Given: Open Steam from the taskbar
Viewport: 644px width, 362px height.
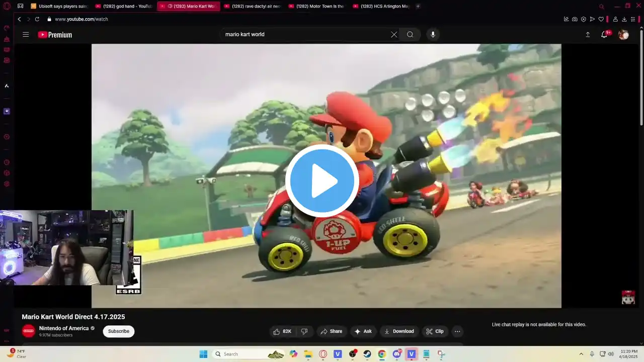Looking at the screenshot, I should (x=367, y=354).
